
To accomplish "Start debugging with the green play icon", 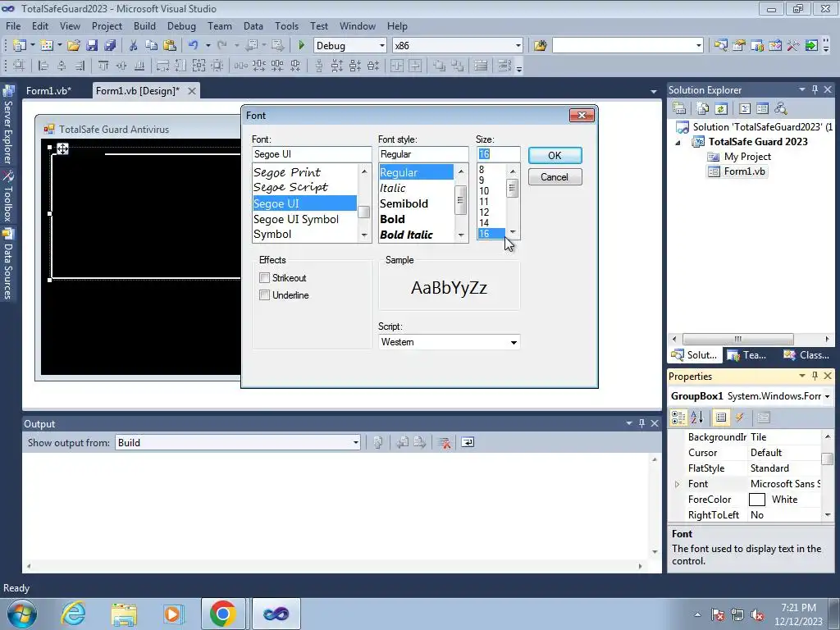I will click(301, 46).
